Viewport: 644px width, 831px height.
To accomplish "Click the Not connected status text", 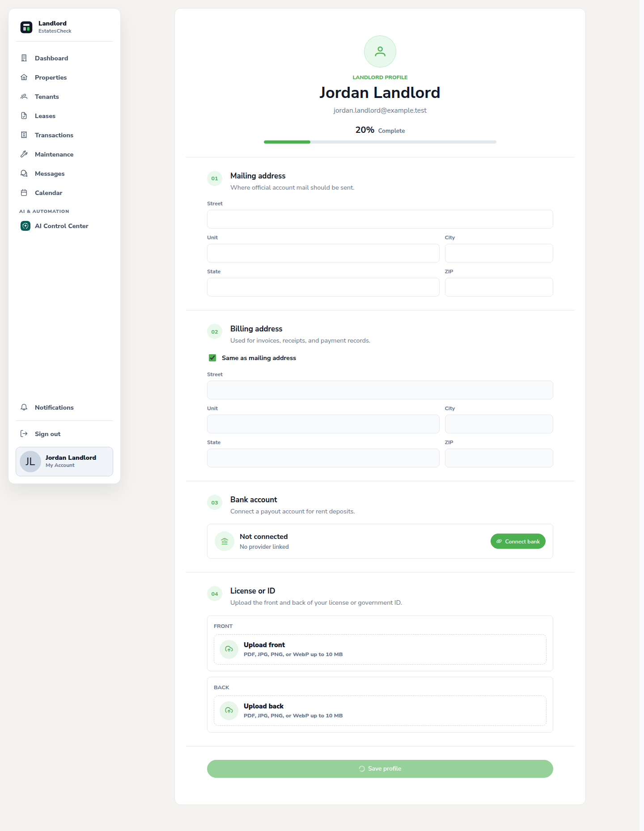I will tap(264, 537).
